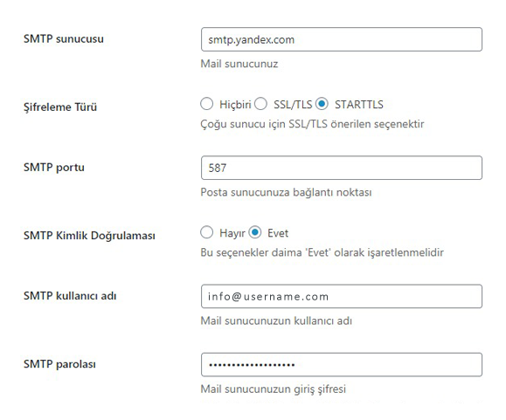The height and width of the screenshot is (420, 506).
Task: Select the Hiçbiri encryption radio button
Action: [x=206, y=104]
